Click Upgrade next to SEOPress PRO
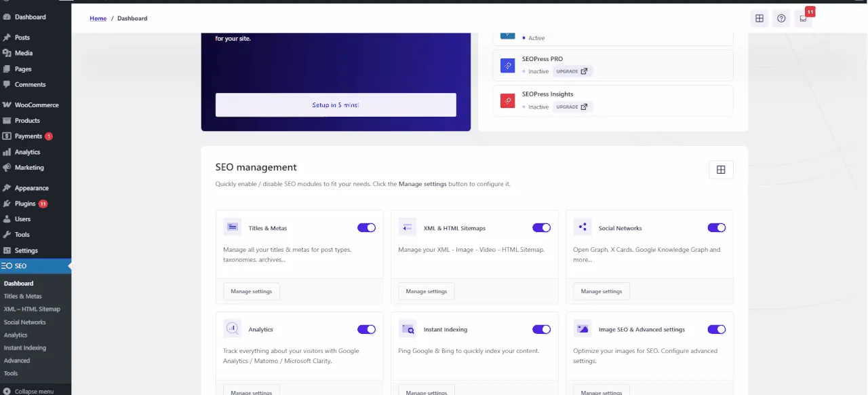 pos(572,71)
